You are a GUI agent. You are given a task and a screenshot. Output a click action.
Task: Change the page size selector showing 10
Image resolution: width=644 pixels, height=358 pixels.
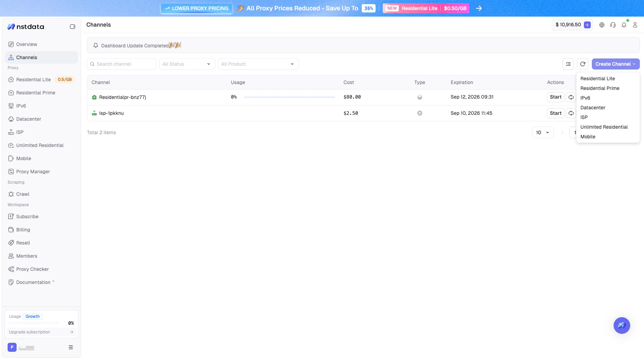coord(543,132)
